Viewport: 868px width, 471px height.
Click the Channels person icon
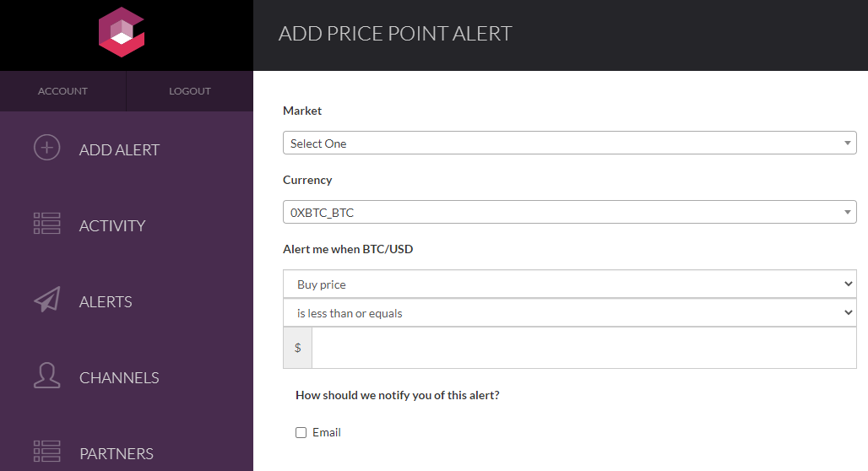(46, 376)
